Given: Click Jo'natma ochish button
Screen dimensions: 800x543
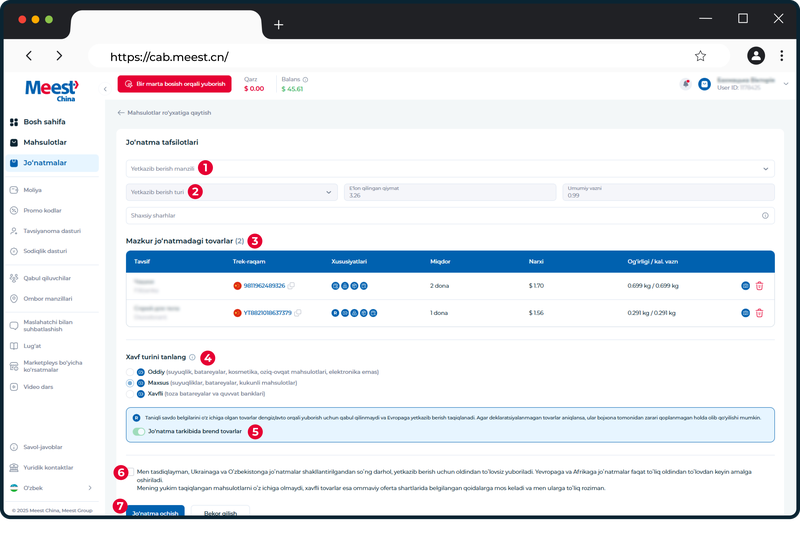Looking at the screenshot, I should click(x=155, y=512).
